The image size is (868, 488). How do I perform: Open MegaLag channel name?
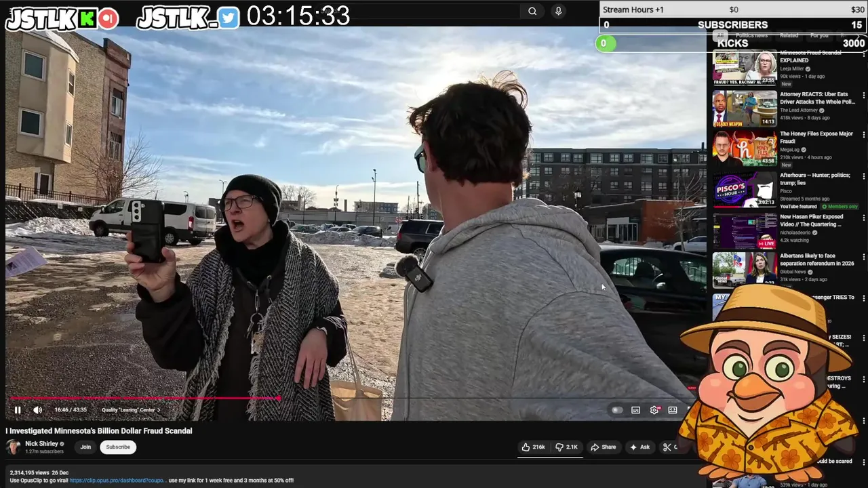[790, 150]
